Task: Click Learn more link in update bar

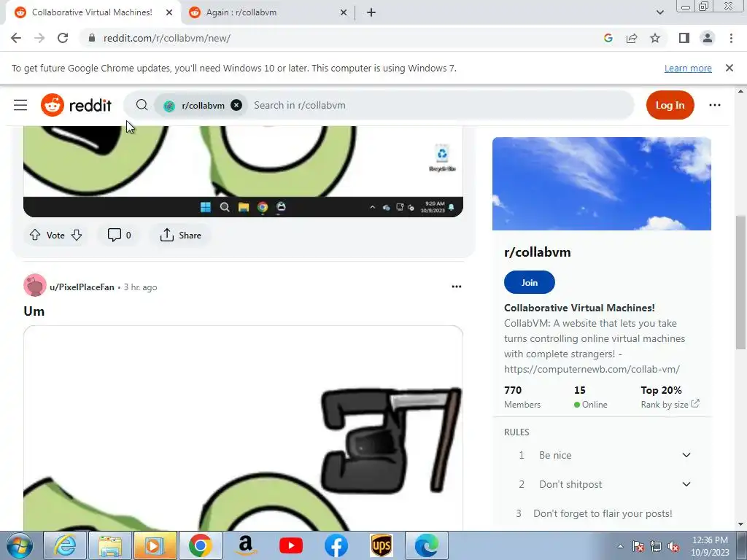Action: (688, 68)
